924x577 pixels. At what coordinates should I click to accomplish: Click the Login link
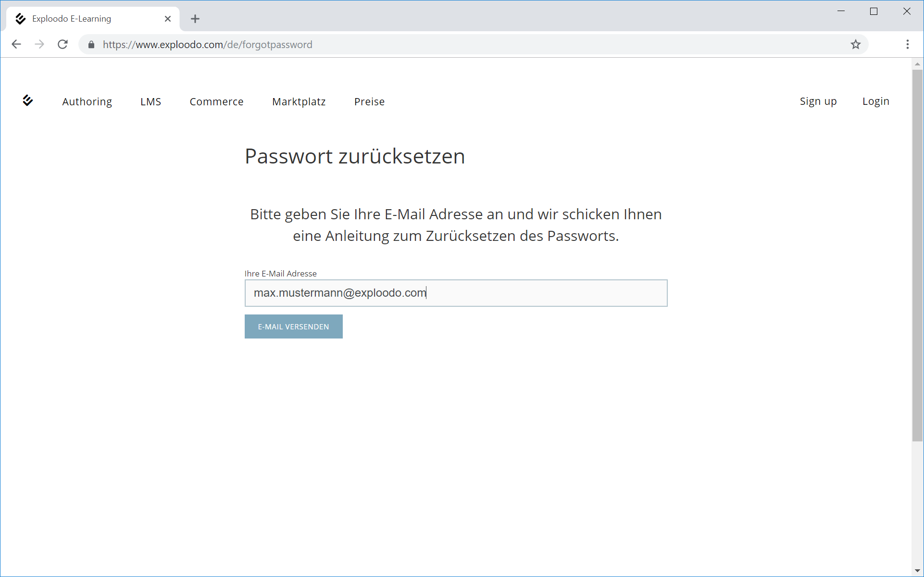pyautogui.click(x=875, y=101)
